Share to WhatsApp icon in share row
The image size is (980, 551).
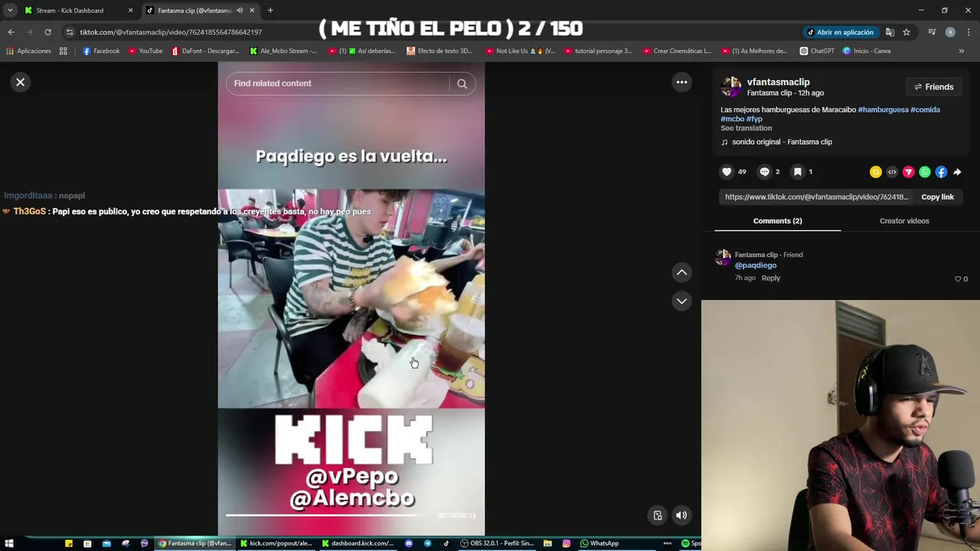pos(925,172)
